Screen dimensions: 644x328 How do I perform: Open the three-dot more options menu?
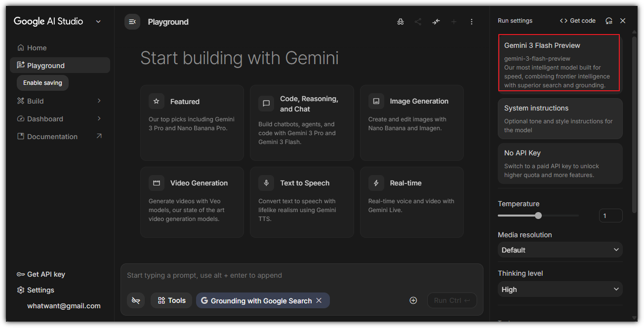pos(472,22)
